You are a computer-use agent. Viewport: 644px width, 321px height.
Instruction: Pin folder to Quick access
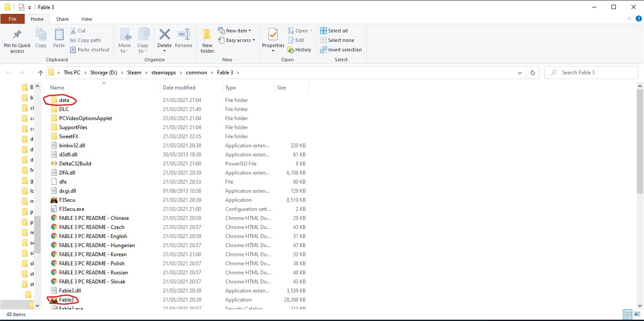(17, 41)
